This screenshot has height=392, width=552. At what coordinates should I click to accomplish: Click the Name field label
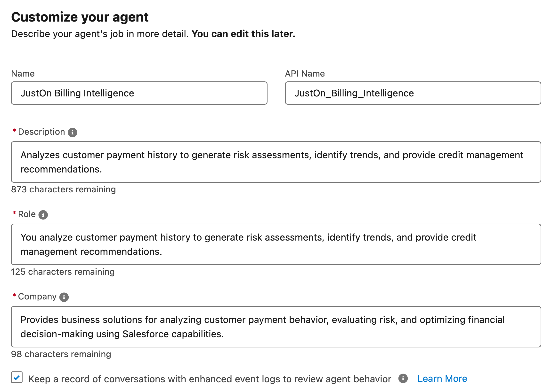point(23,73)
